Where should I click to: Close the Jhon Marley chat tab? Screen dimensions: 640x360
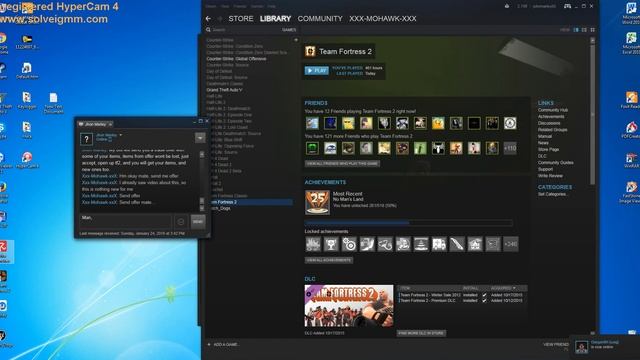(x=110, y=124)
